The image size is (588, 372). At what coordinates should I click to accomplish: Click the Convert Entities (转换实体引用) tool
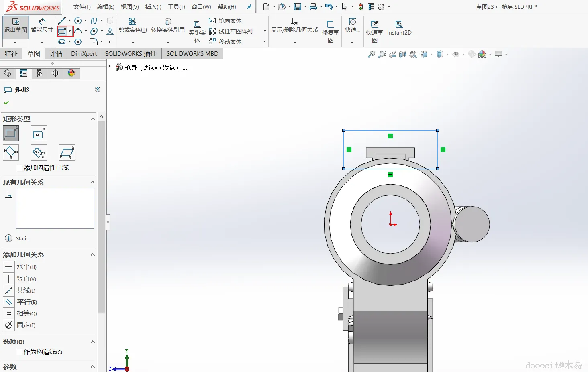coord(167,26)
